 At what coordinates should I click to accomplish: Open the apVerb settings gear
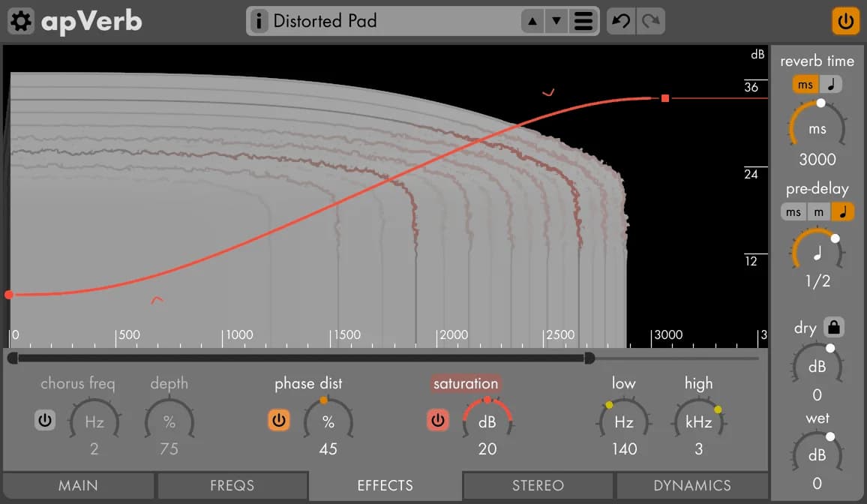[20, 21]
